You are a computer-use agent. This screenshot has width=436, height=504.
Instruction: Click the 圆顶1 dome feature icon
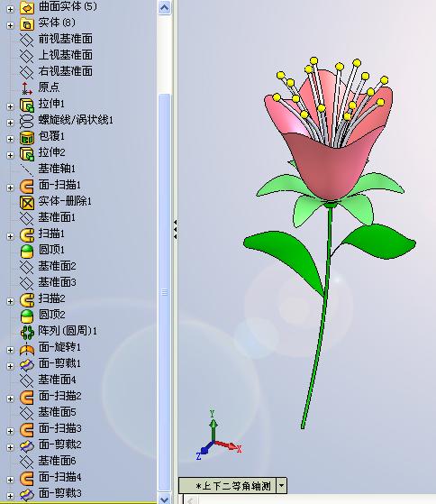(27, 251)
